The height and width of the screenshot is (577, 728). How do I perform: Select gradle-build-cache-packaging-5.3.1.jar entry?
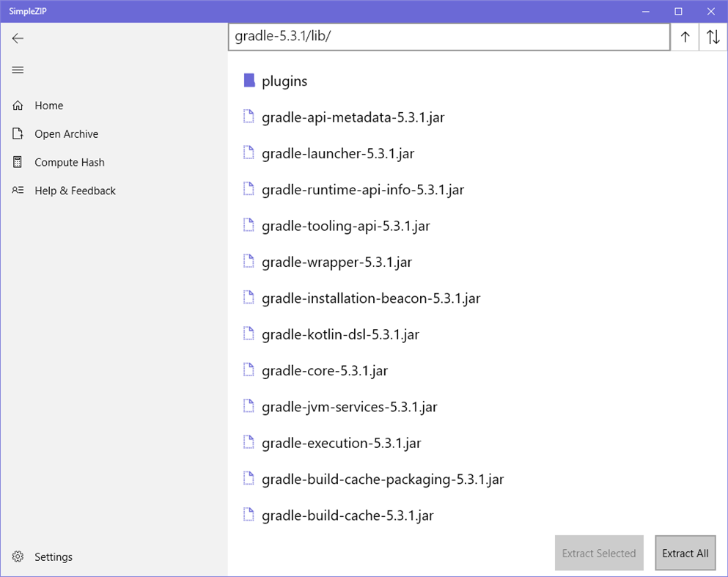pyautogui.click(x=382, y=478)
